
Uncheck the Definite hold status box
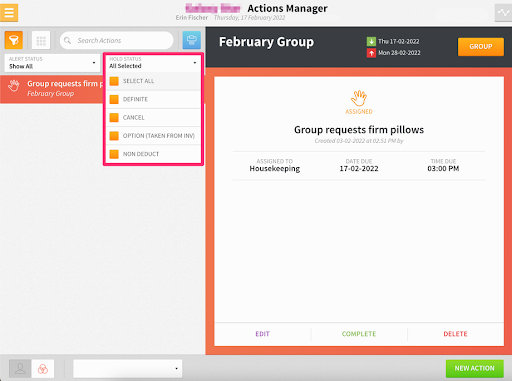coord(114,99)
